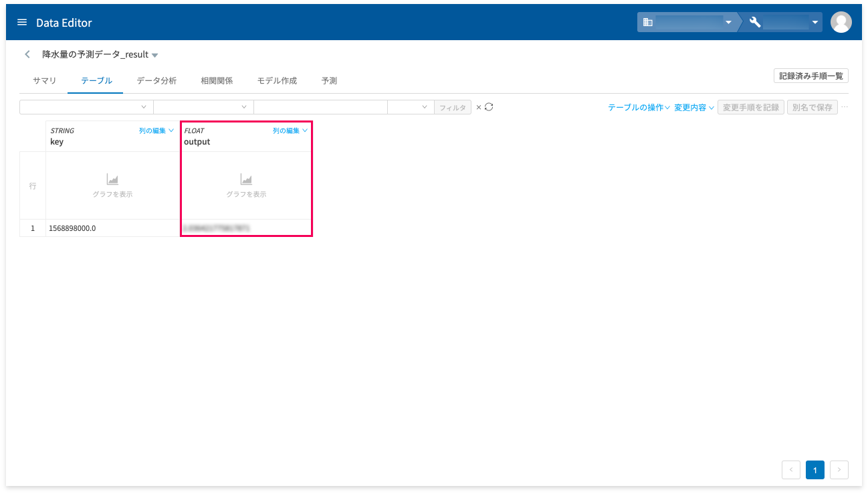The width and height of the screenshot is (868, 494).
Task: Go back using the left chevron
Action: (x=27, y=54)
